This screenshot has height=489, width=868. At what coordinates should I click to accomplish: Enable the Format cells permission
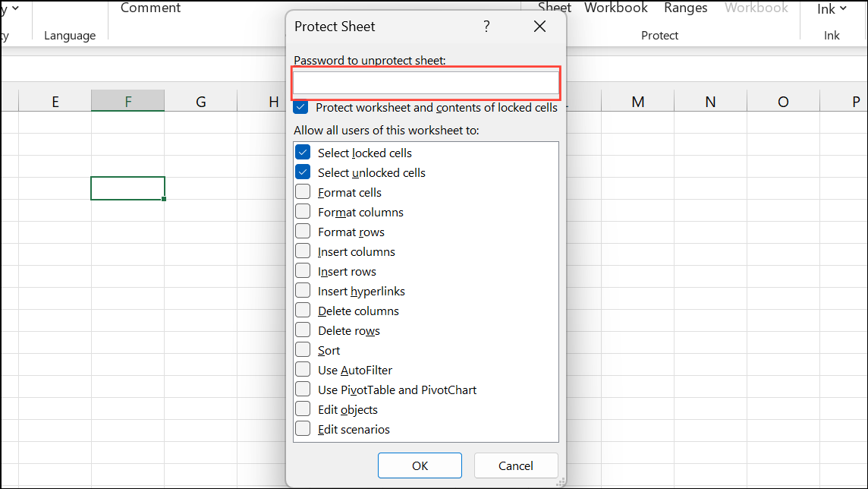point(303,192)
